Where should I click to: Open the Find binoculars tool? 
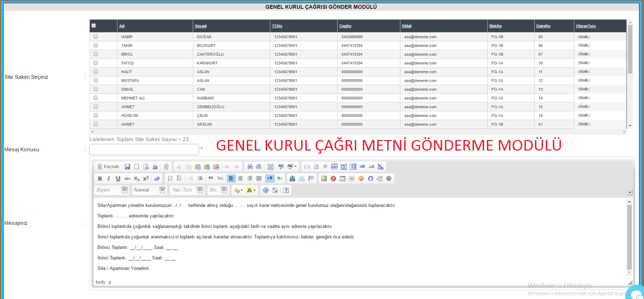point(250,167)
